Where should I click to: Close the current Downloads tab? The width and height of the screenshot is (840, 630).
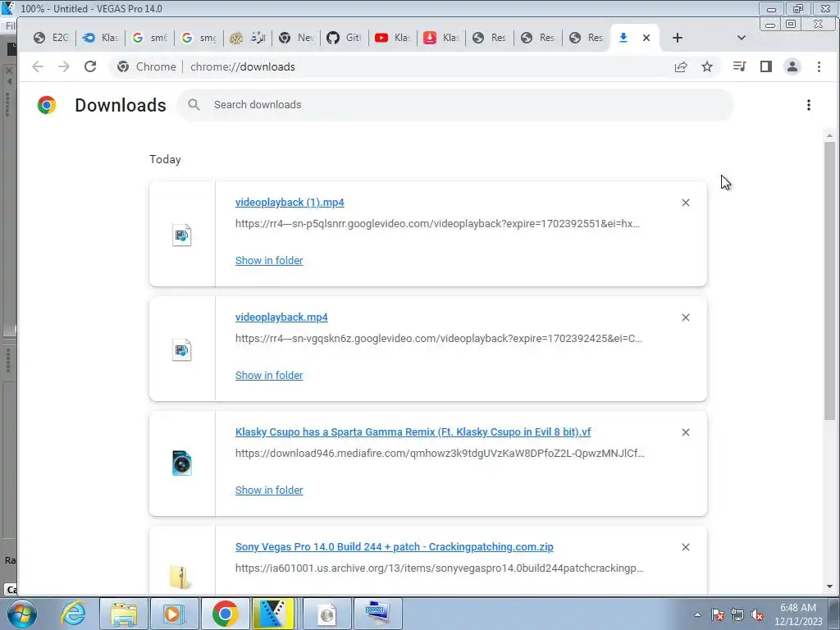point(646,38)
